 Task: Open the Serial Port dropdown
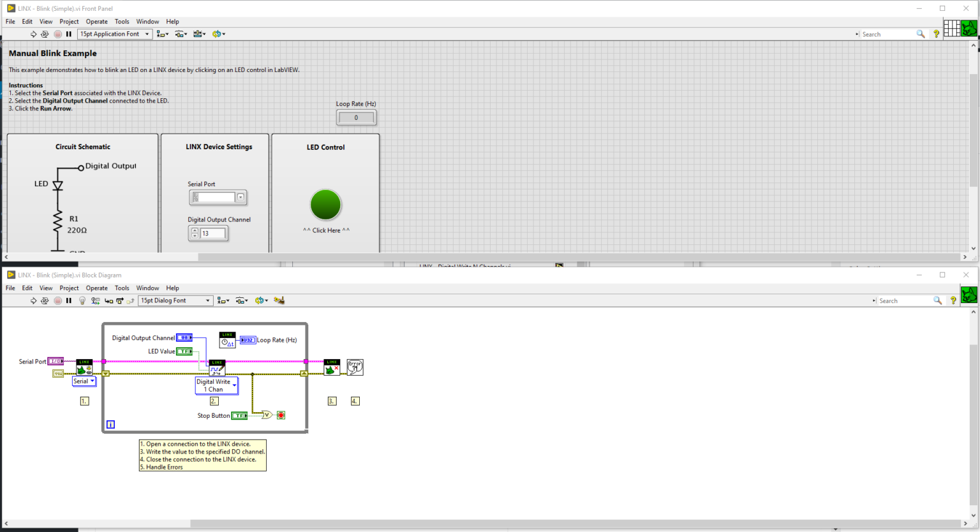pyautogui.click(x=241, y=198)
